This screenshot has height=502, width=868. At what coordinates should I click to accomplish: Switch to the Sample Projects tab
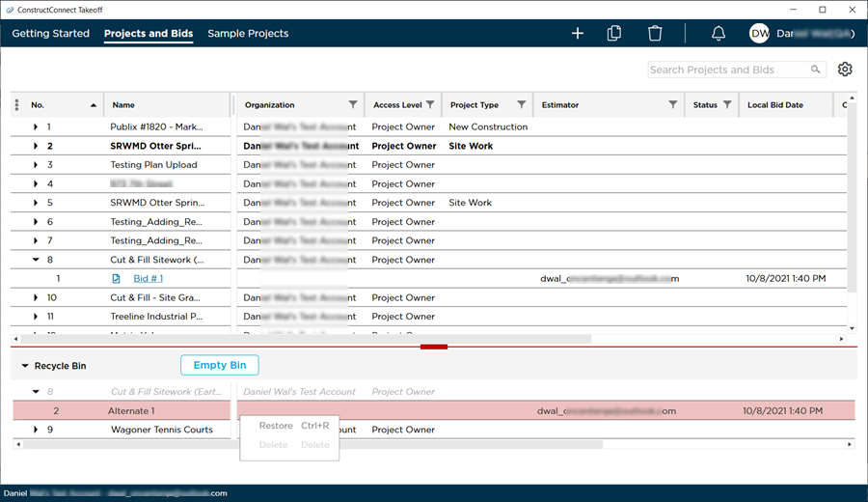pos(248,33)
